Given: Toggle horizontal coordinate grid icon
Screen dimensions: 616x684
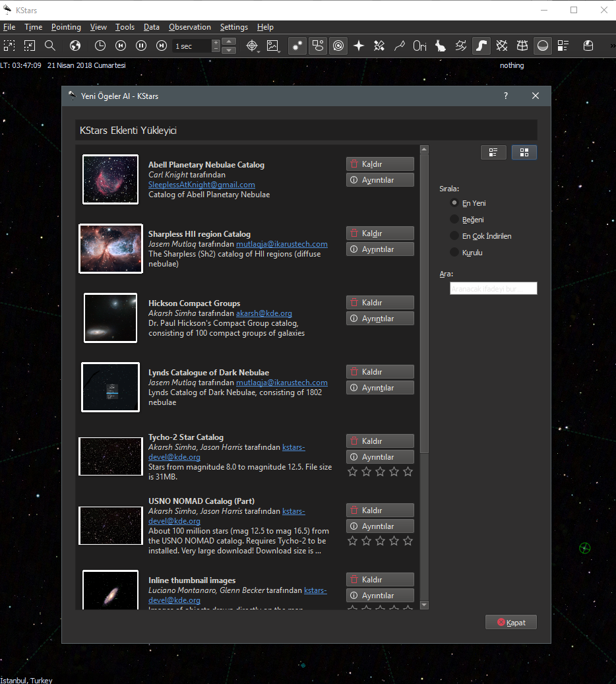Looking at the screenshot, I should click(522, 46).
